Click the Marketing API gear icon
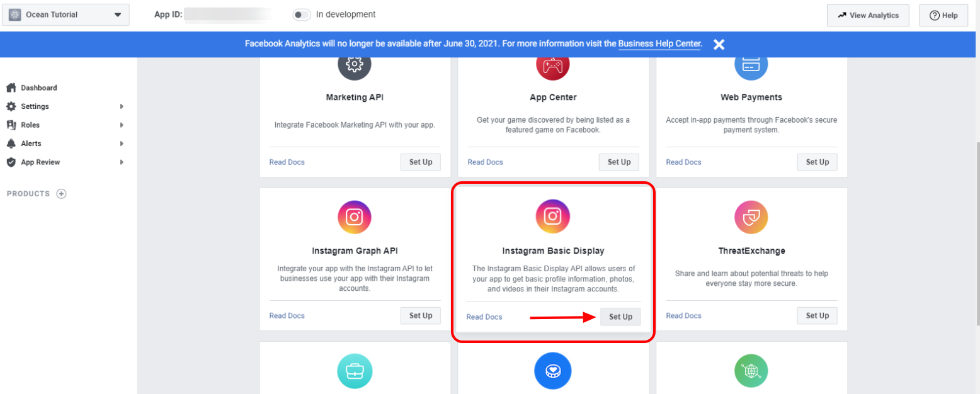Viewport: 980px width, 394px height. [x=355, y=64]
